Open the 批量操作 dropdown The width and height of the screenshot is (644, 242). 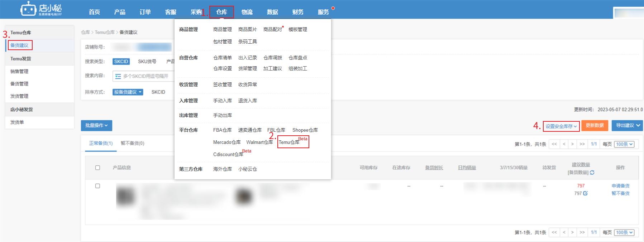pos(96,125)
